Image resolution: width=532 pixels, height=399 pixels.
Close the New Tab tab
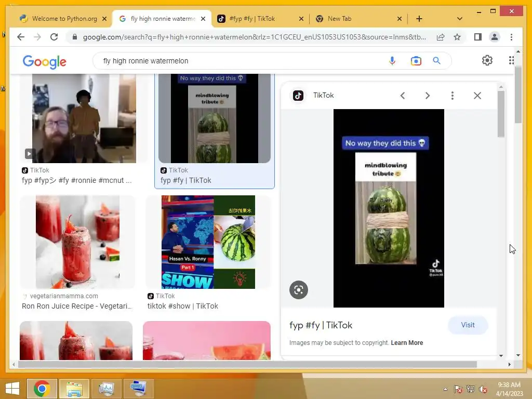coord(400,19)
